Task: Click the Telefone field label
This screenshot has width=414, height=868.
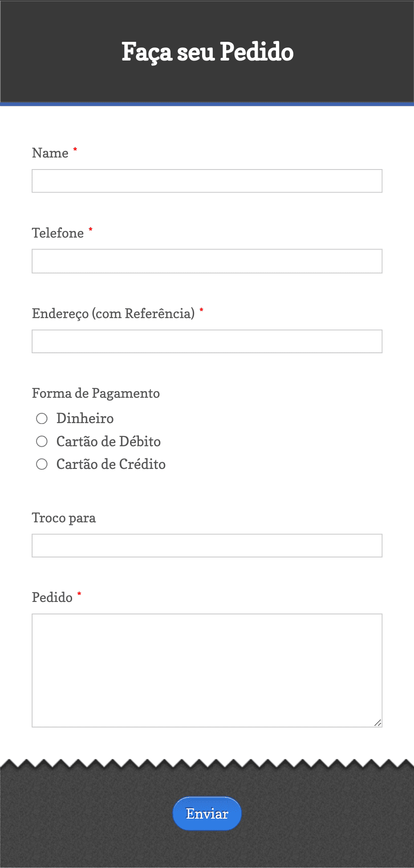Action: coord(58,233)
